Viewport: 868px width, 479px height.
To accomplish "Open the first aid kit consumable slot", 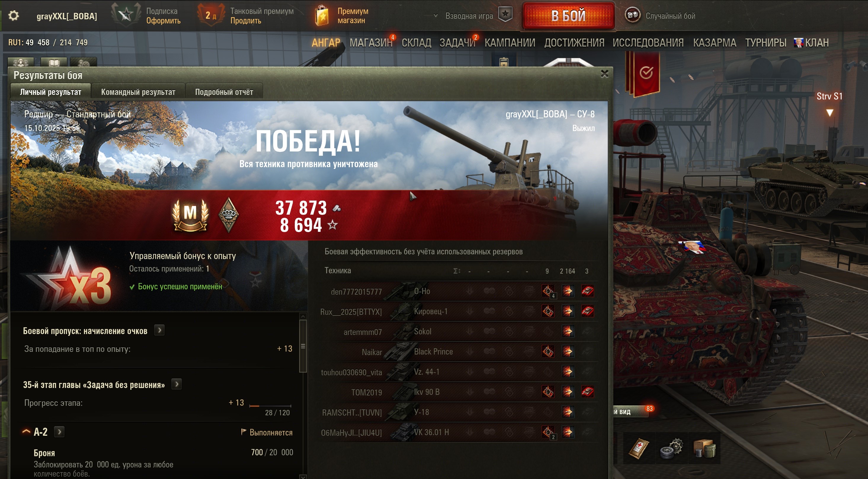I will pos(638,449).
